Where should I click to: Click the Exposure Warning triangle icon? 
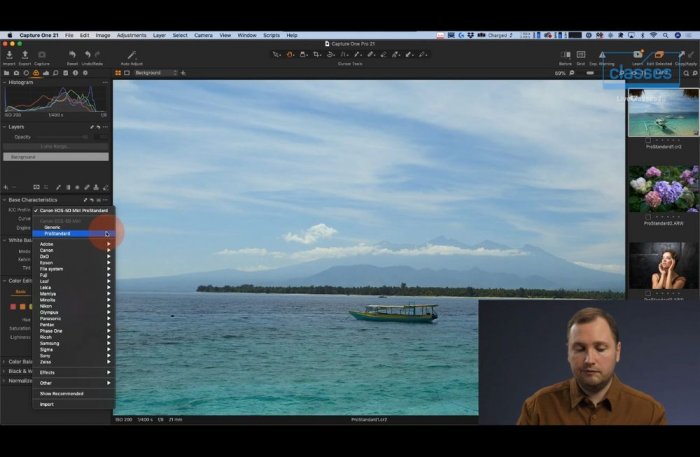tap(602, 55)
